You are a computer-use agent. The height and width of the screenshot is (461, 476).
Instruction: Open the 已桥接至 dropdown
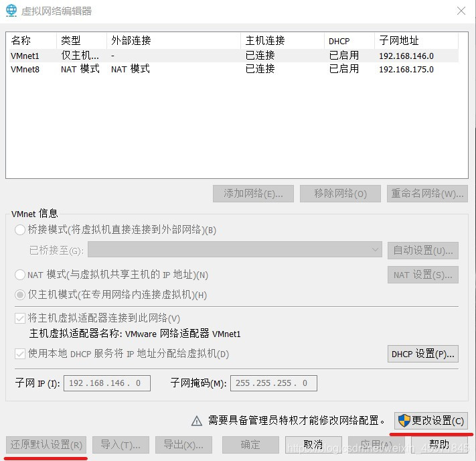[235, 249]
